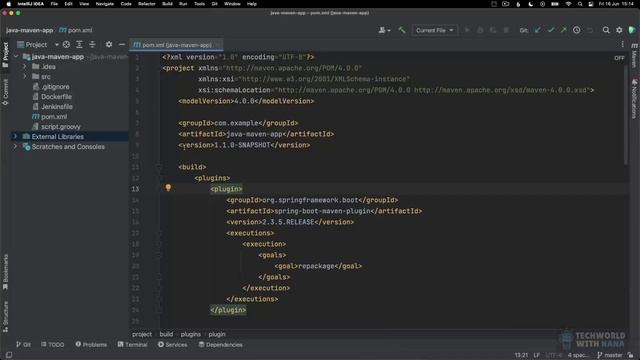
Task: Open the Services tool window
Action: 173,345
